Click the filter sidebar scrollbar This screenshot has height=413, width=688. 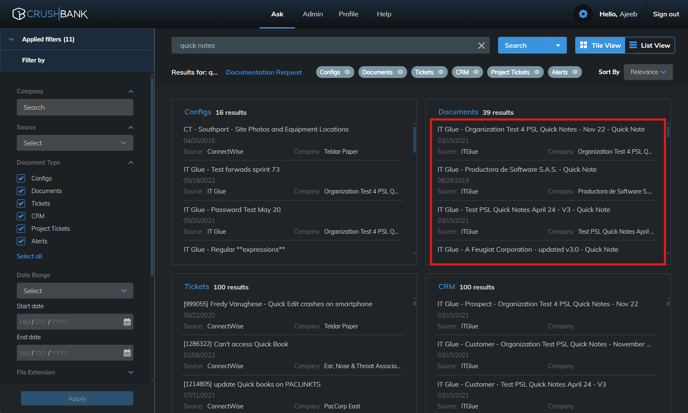pos(152,176)
